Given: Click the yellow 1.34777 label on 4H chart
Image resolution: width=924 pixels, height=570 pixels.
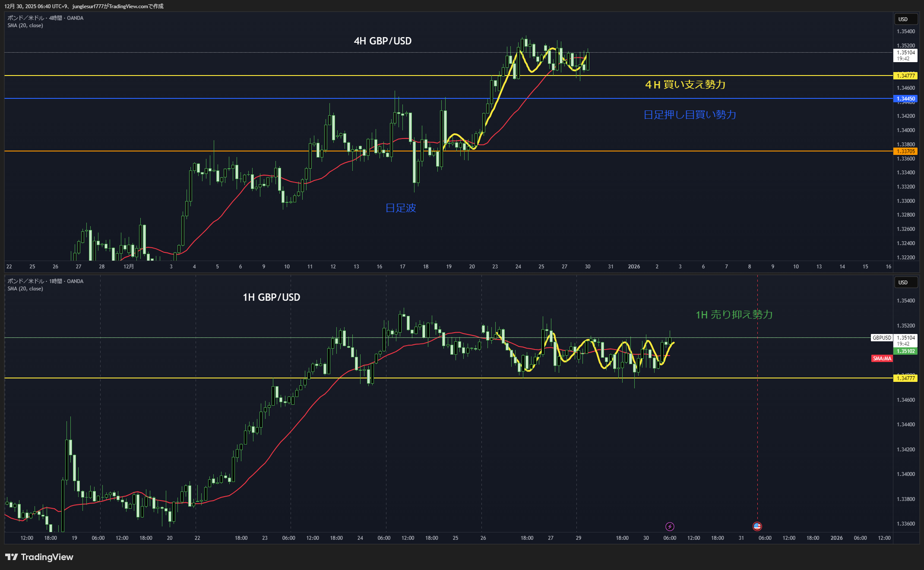Looking at the screenshot, I should (x=905, y=76).
